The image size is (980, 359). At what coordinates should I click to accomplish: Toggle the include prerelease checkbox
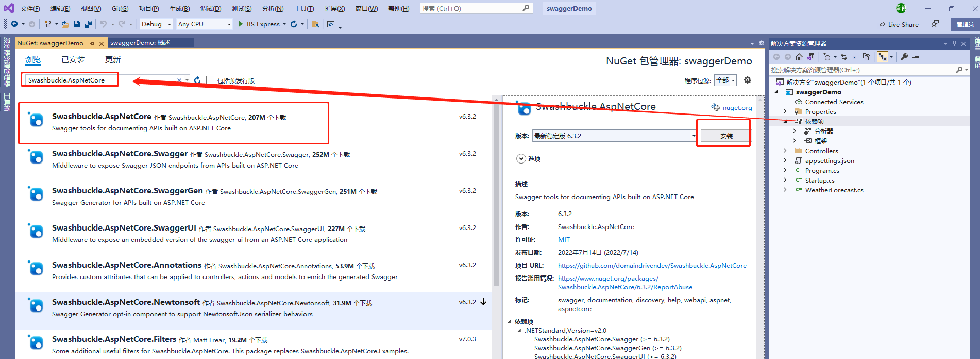coord(210,80)
